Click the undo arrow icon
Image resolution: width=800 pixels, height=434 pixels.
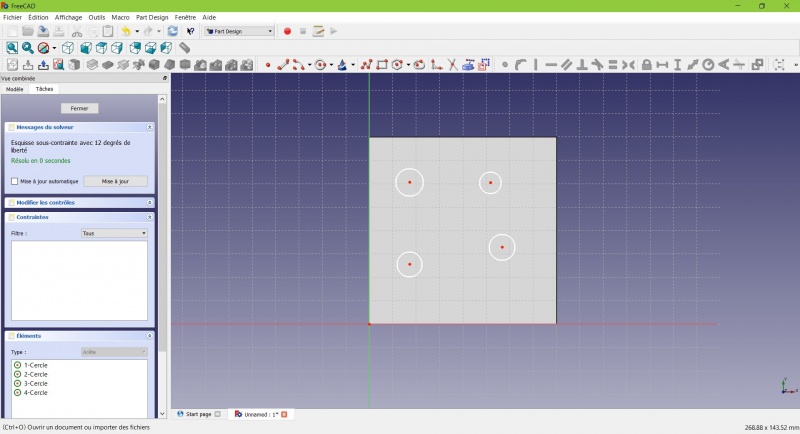coord(126,31)
